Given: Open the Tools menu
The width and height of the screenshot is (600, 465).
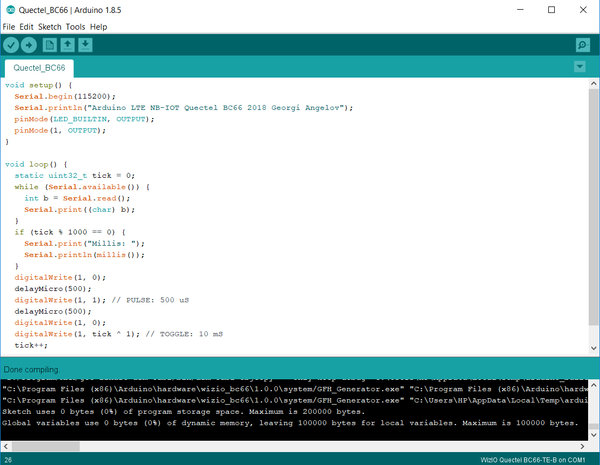Looking at the screenshot, I should [75, 27].
